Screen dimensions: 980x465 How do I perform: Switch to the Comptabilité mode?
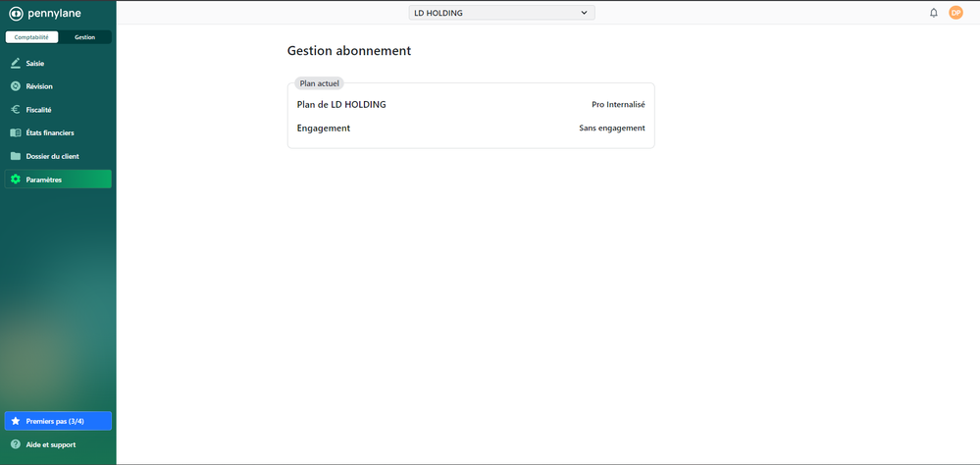point(31,37)
